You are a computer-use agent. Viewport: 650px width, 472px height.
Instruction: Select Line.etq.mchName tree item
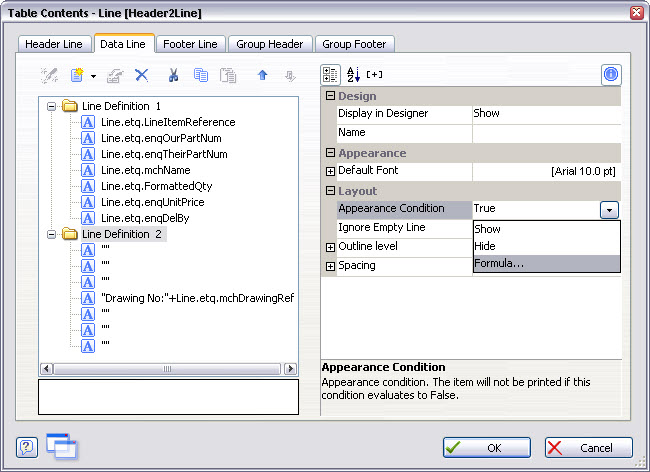pos(146,170)
